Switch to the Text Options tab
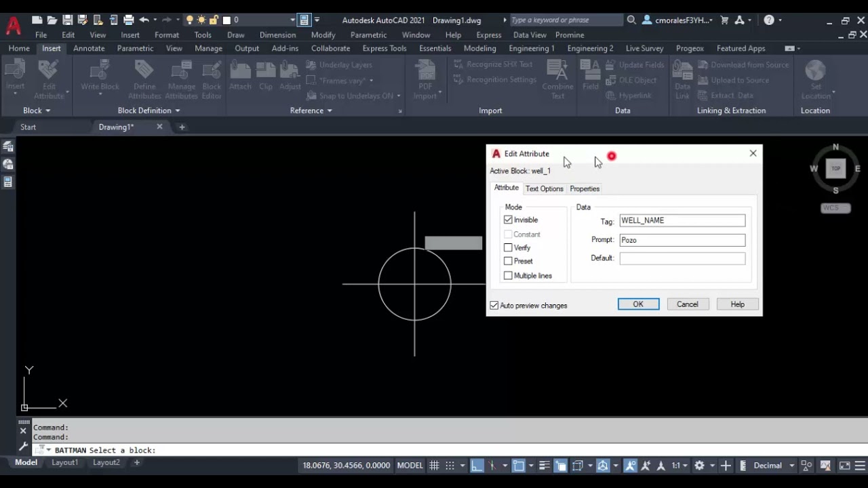Screen dimensions: 868x488 544,188
